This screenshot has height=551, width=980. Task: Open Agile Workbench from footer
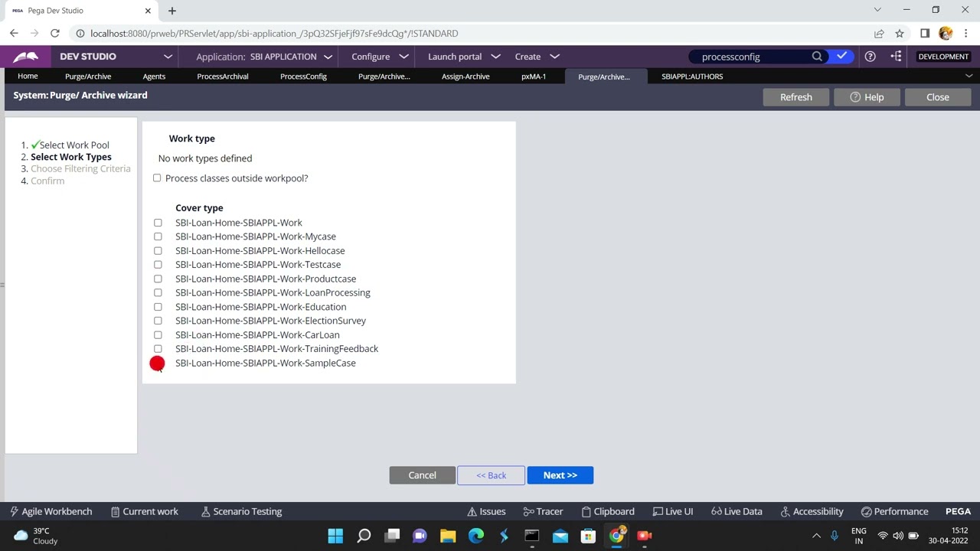(x=51, y=511)
